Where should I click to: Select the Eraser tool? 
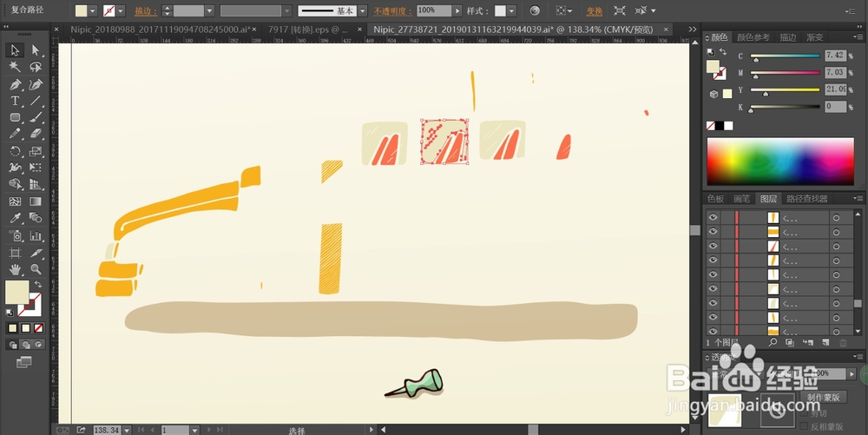[x=36, y=134]
